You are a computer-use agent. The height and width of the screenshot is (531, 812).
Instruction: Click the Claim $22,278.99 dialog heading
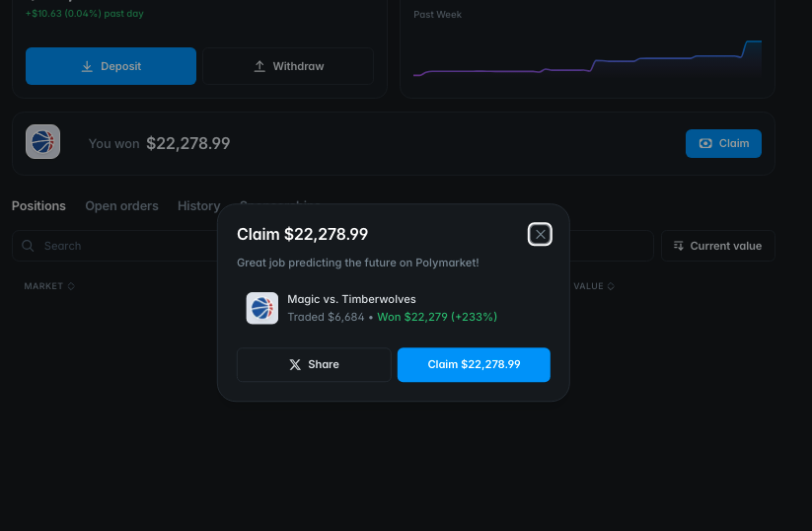[303, 234]
